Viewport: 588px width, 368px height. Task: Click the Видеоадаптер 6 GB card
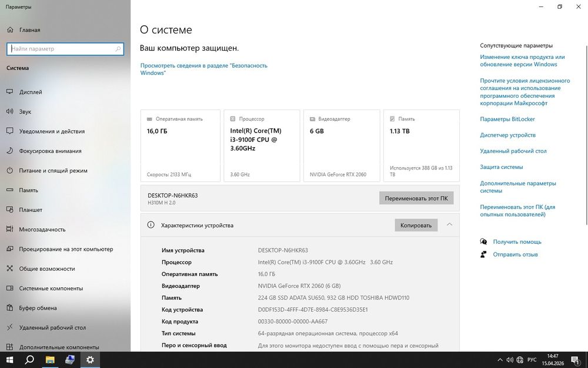point(342,145)
